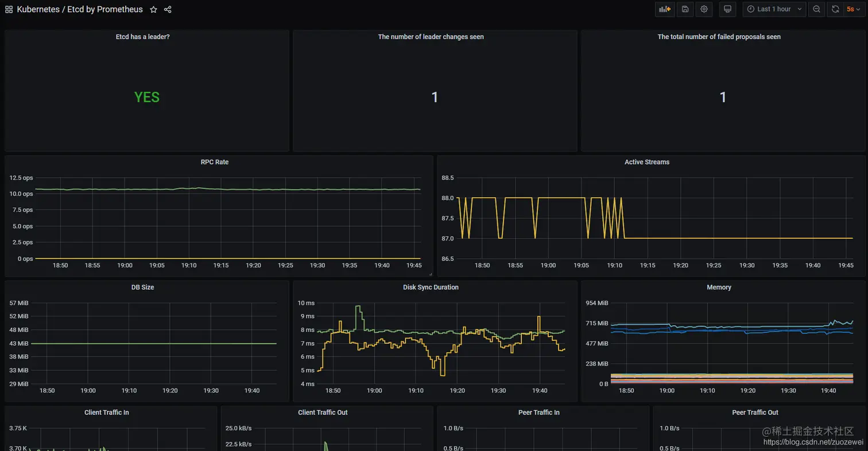Click the '10 ms' axis label in Disk Sync Duration

[306, 303]
